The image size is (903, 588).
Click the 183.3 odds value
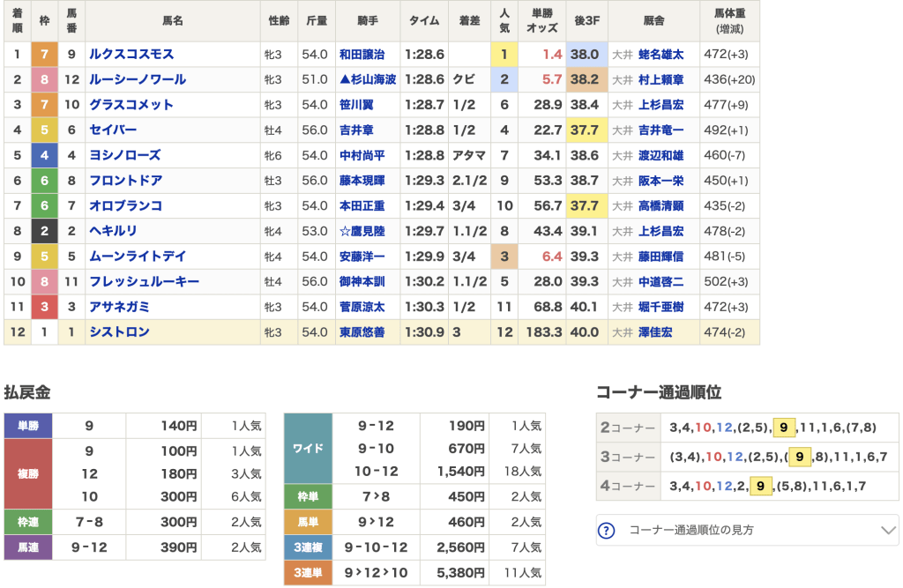point(544,332)
